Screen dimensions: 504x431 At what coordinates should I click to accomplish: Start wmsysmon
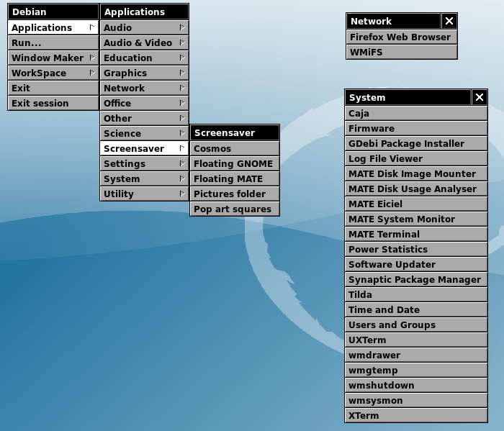416,400
